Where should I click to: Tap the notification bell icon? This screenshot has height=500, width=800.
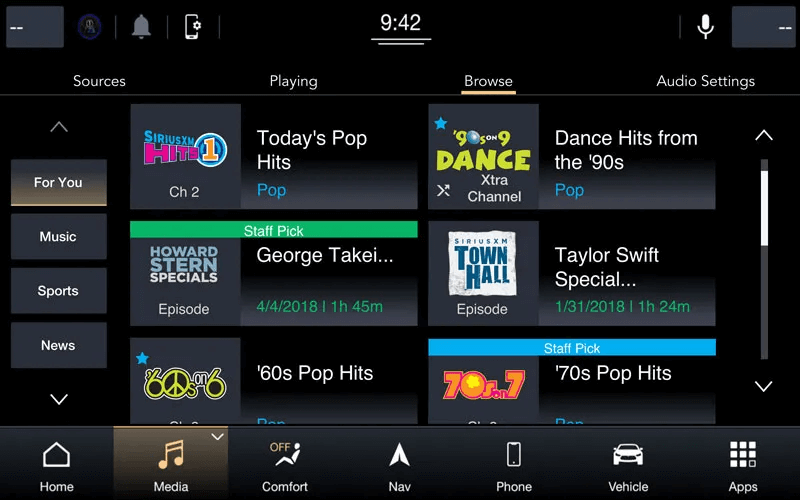[x=141, y=27]
